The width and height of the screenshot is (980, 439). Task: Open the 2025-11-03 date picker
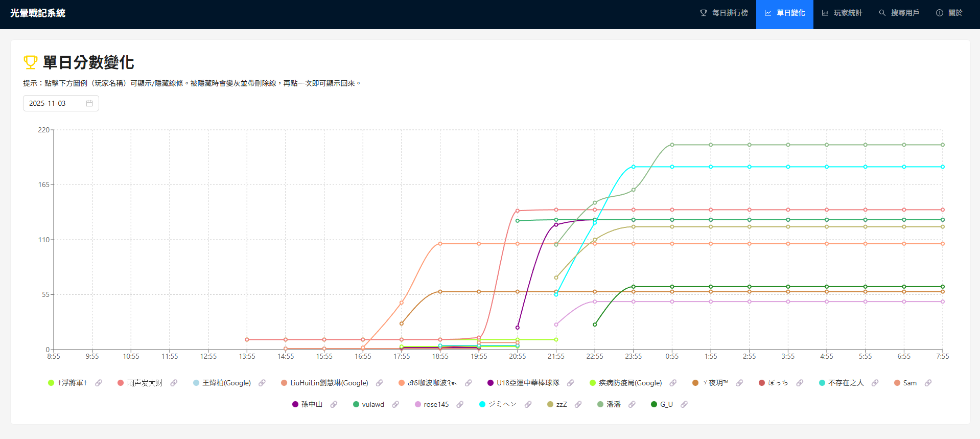[x=54, y=103]
